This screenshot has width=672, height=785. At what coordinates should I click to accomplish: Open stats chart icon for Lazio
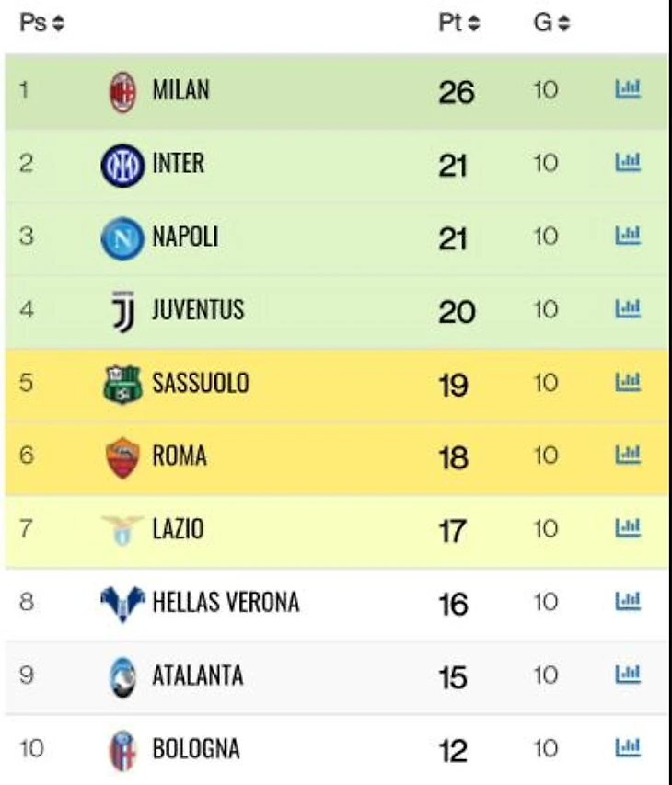pos(628,528)
